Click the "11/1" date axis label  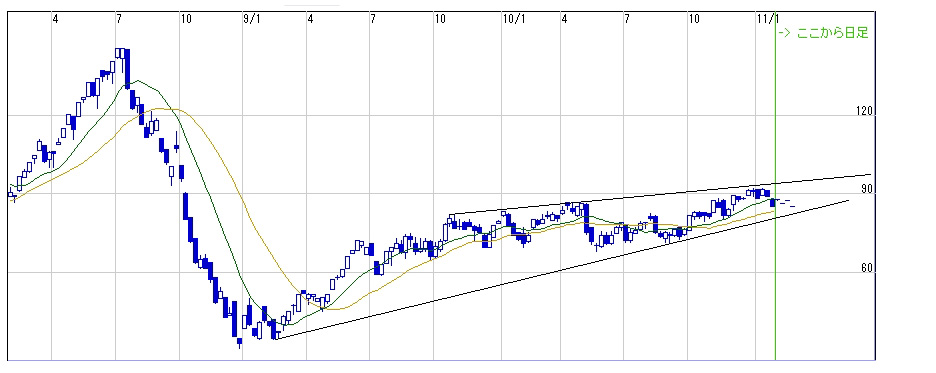[x=768, y=19]
